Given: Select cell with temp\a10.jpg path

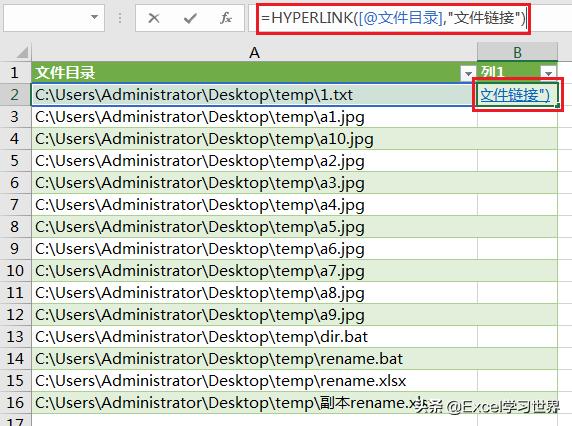Looking at the screenshot, I should pyautogui.click(x=254, y=139).
